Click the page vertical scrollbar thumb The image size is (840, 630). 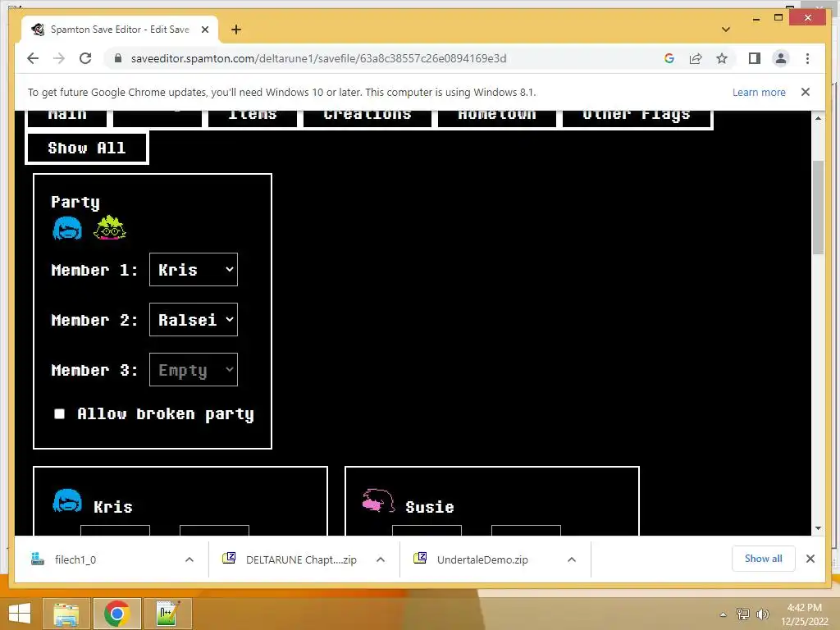(818, 208)
